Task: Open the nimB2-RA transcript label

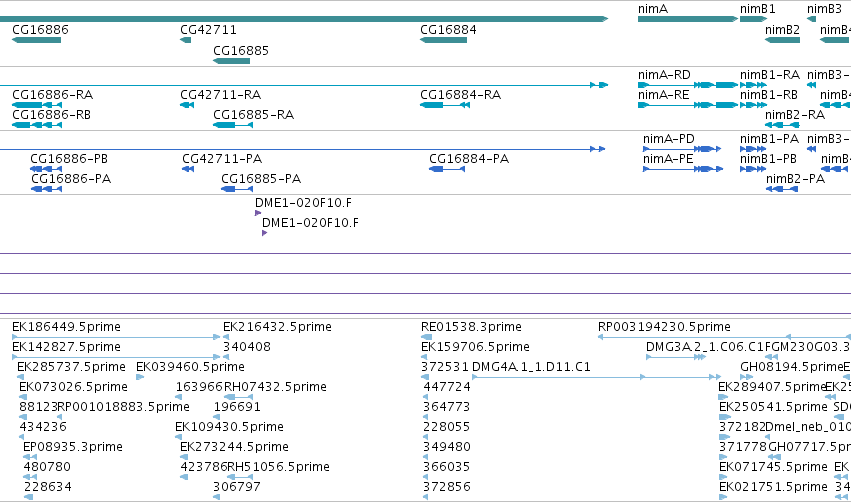Action: 795,115
